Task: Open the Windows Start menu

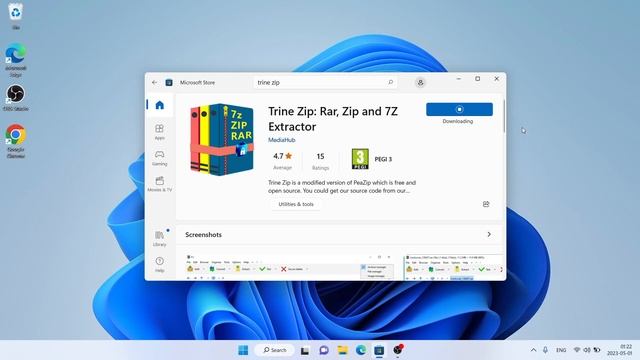Action: 243,350
